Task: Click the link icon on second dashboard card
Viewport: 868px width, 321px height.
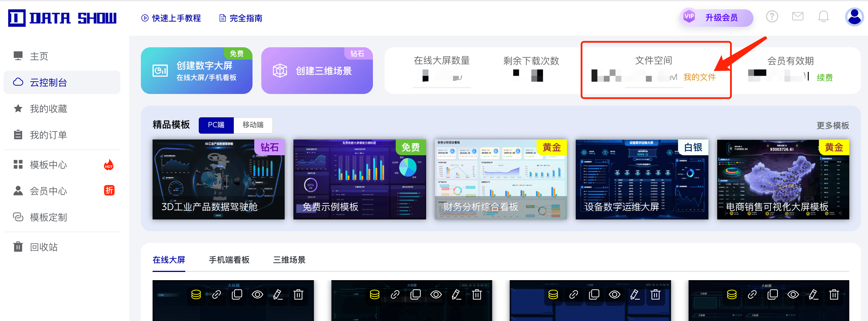Action: point(395,295)
